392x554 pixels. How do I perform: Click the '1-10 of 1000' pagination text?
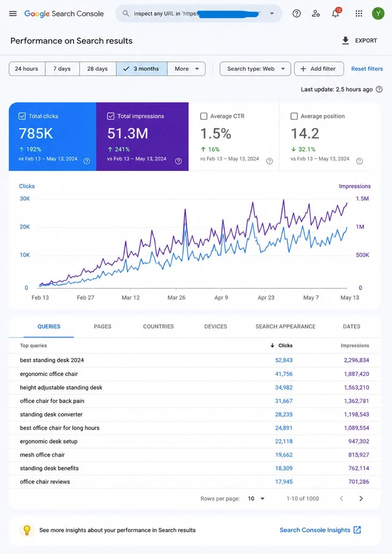coord(303,499)
